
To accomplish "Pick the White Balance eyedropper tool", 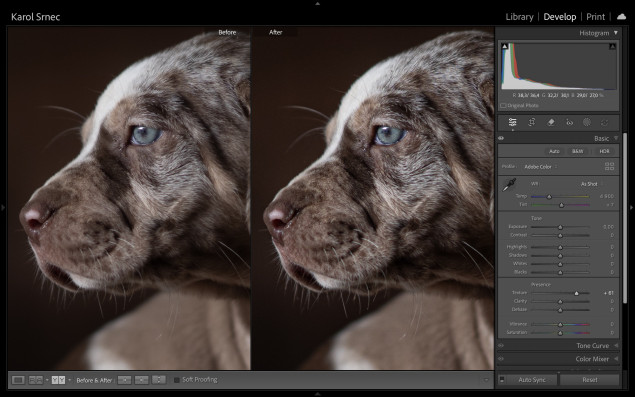I will point(509,185).
